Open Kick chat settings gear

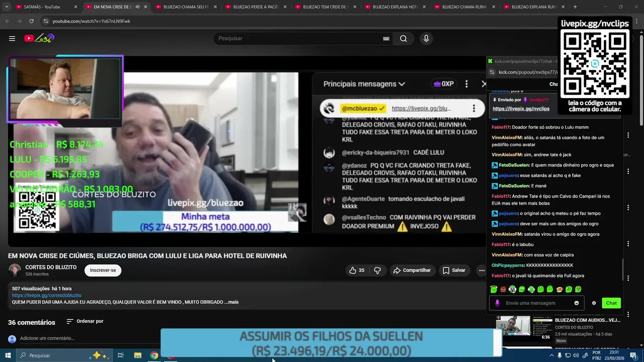[x=594, y=303]
